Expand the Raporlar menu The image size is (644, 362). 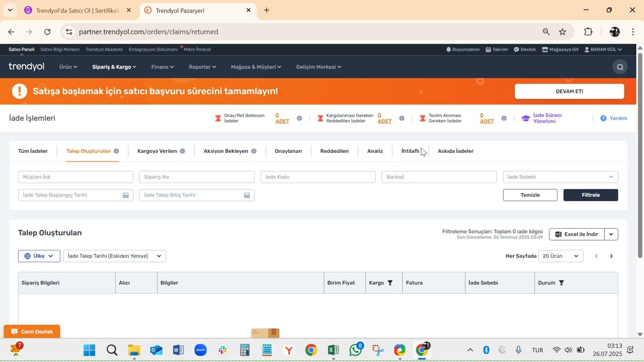point(202,67)
